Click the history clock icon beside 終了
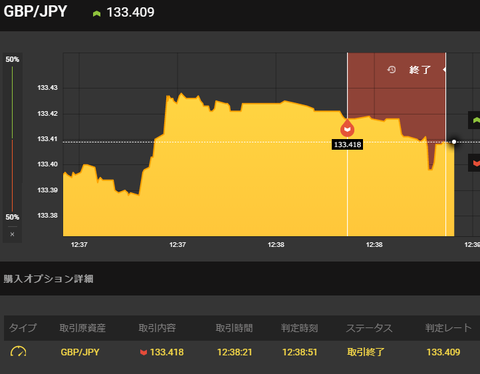This screenshot has width=480, height=374. [392, 70]
